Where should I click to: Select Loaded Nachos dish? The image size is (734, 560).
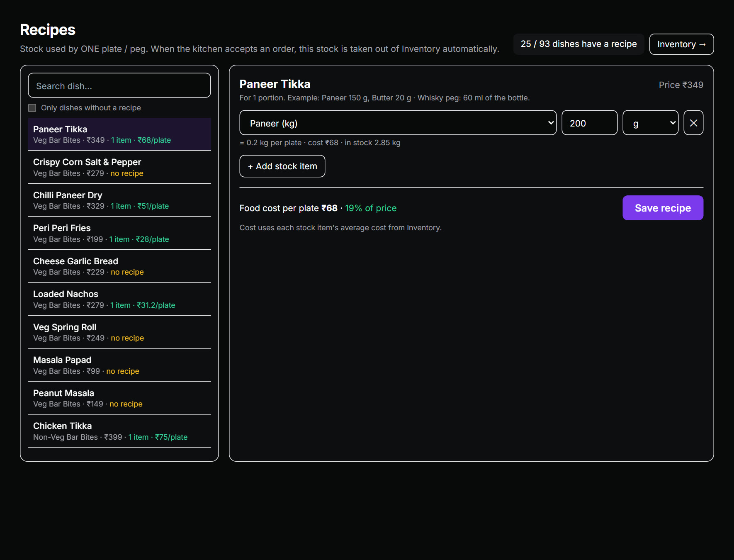pyautogui.click(x=119, y=299)
